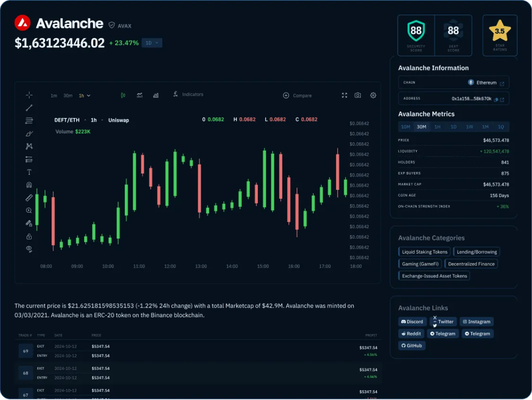This screenshot has height=400, width=532.
Task: Enter fullscreen chart mode
Action: pos(344,96)
